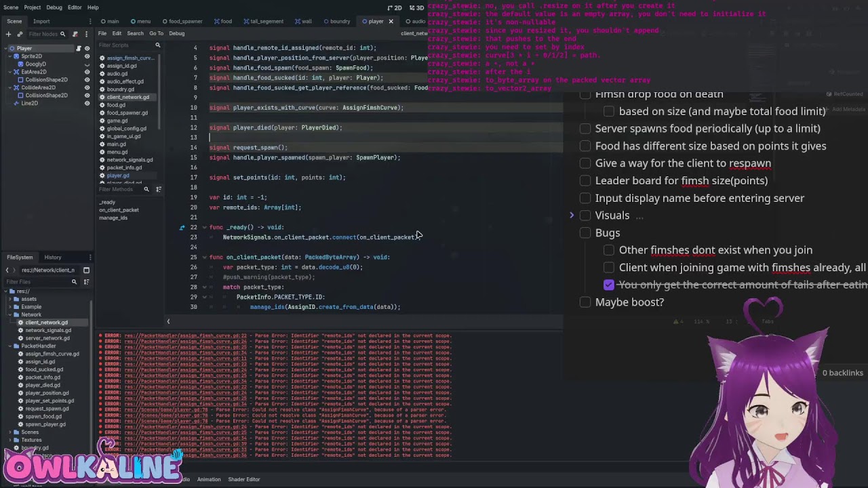
Task: Open FileSystem dock three-dot options
Action: (90, 258)
